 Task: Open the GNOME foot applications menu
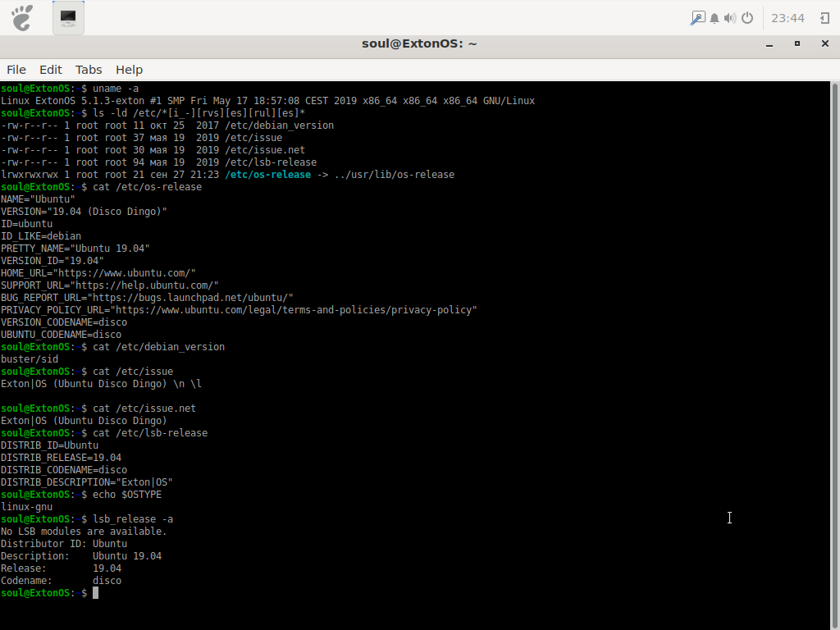click(x=22, y=18)
